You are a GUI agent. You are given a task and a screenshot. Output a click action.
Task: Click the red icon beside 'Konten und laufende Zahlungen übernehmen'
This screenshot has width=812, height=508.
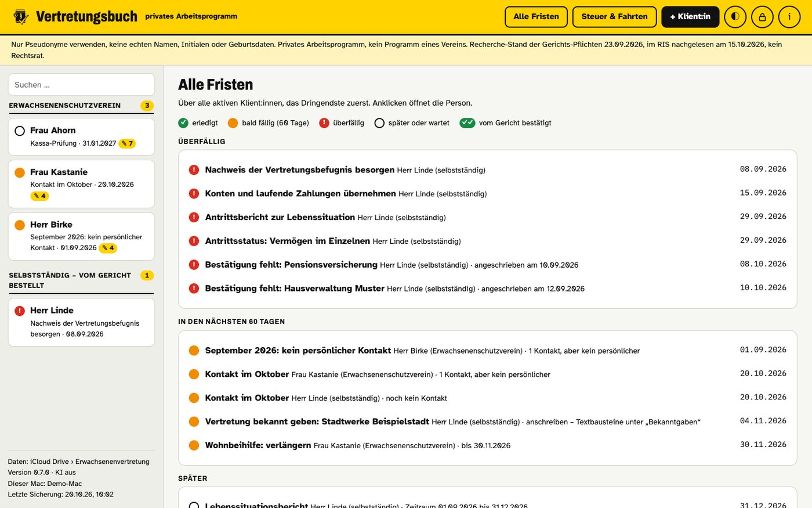click(x=194, y=193)
